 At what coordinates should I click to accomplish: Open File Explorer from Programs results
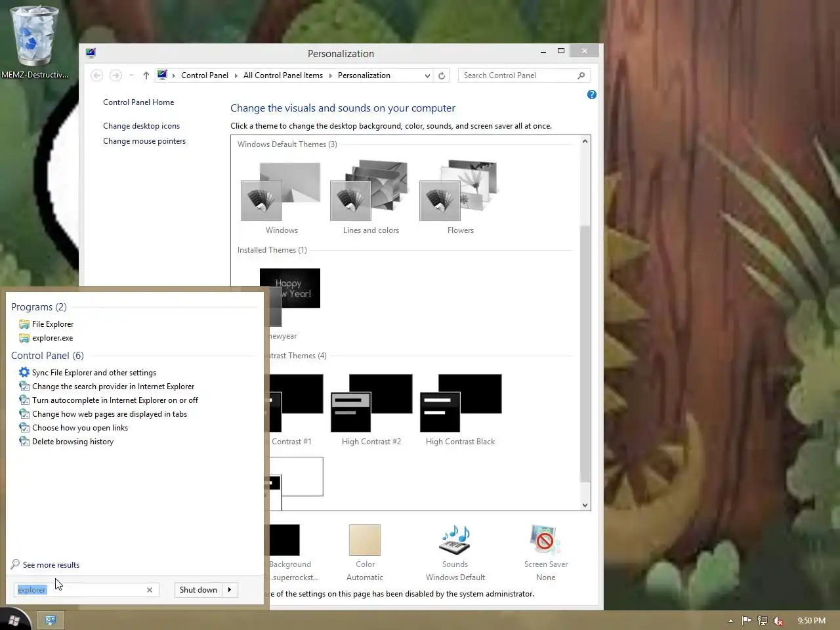[x=46, y=324]
